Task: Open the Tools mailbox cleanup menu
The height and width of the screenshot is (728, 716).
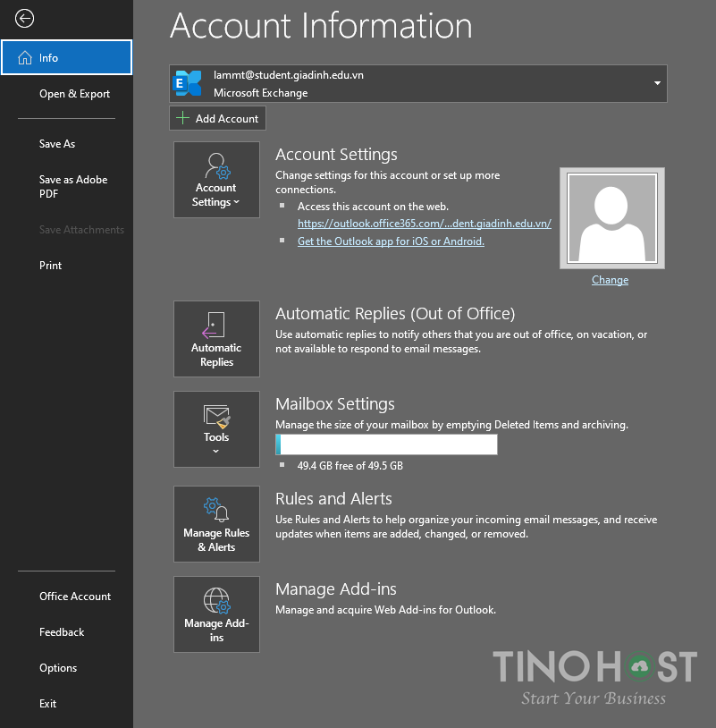Action: coord(216,429)
